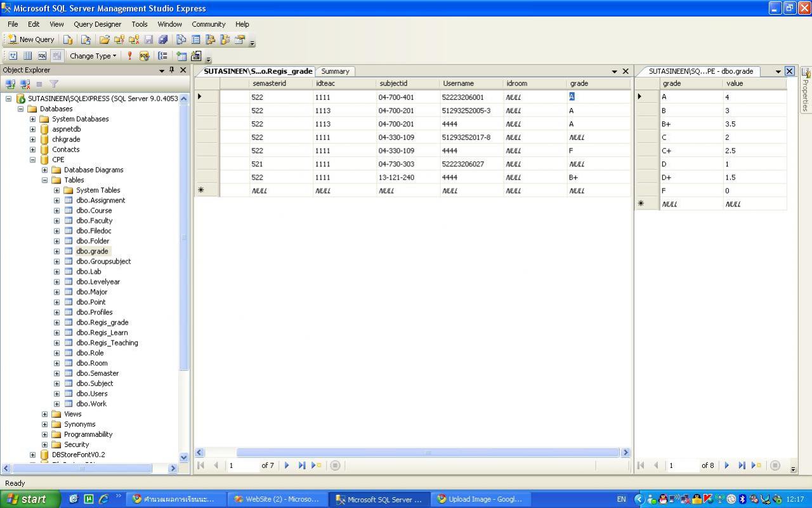Click the Add Table icon in toolbar

pyautogui.click(x=181, y=56)
